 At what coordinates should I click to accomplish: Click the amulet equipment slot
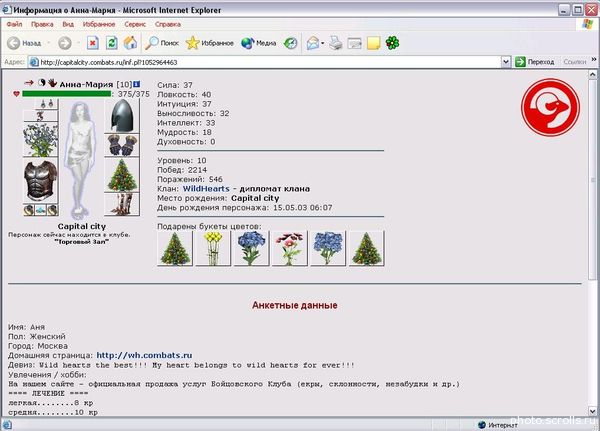(x=41, y=116)
